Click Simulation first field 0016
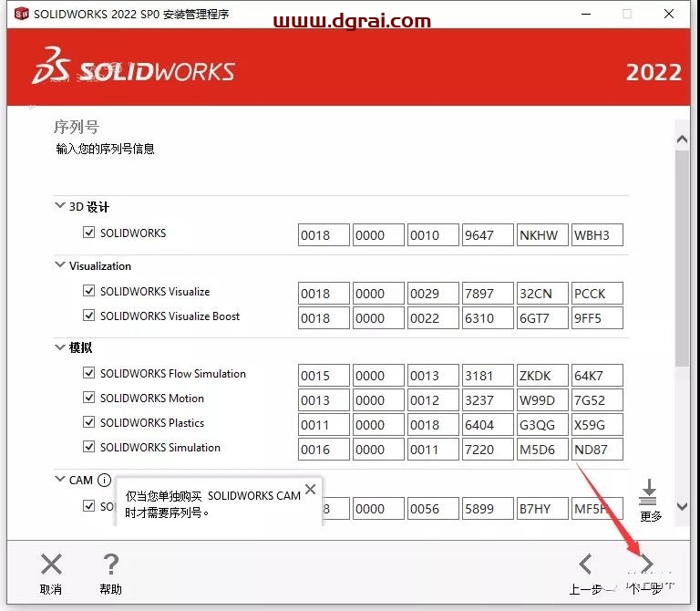The width and height of the screenshot is (700, 611). (324, 450)
